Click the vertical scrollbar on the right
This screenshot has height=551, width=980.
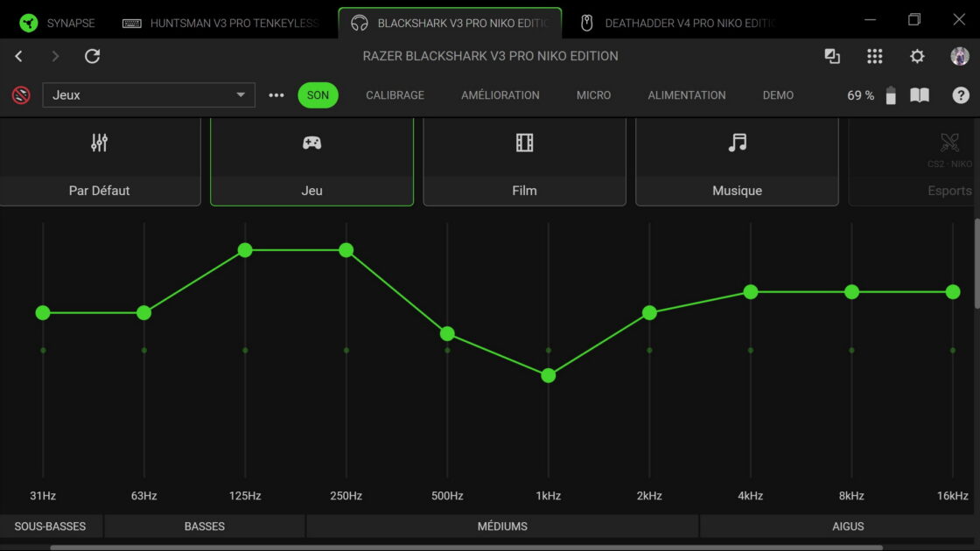coord(976,263)
